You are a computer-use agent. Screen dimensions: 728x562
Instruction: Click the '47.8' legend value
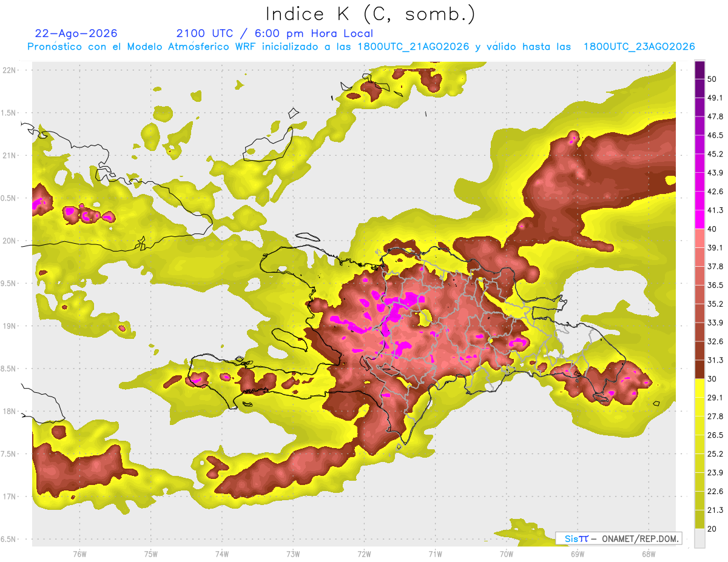[715, 116]
